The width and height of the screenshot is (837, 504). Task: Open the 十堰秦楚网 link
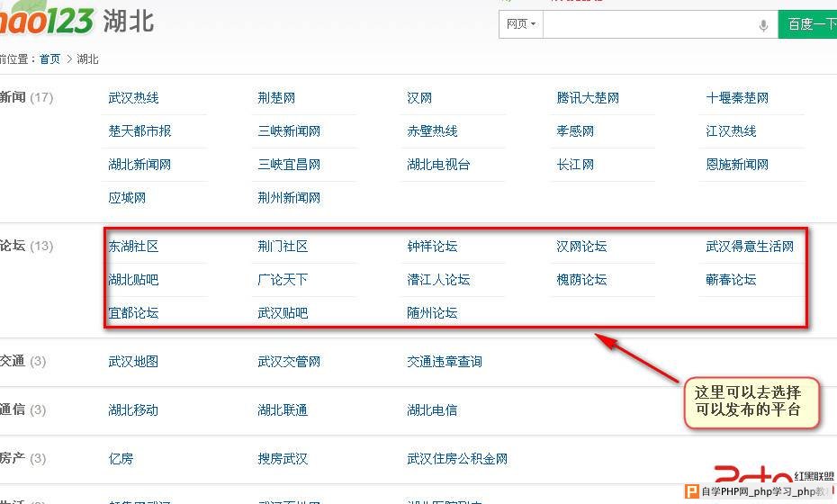(x=737, y=98)
